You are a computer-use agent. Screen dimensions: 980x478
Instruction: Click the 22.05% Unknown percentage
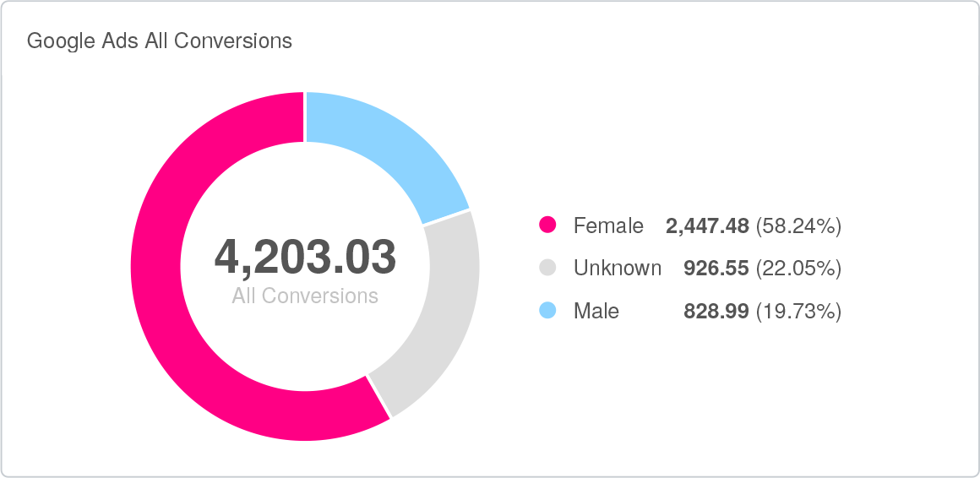(798, 268)
